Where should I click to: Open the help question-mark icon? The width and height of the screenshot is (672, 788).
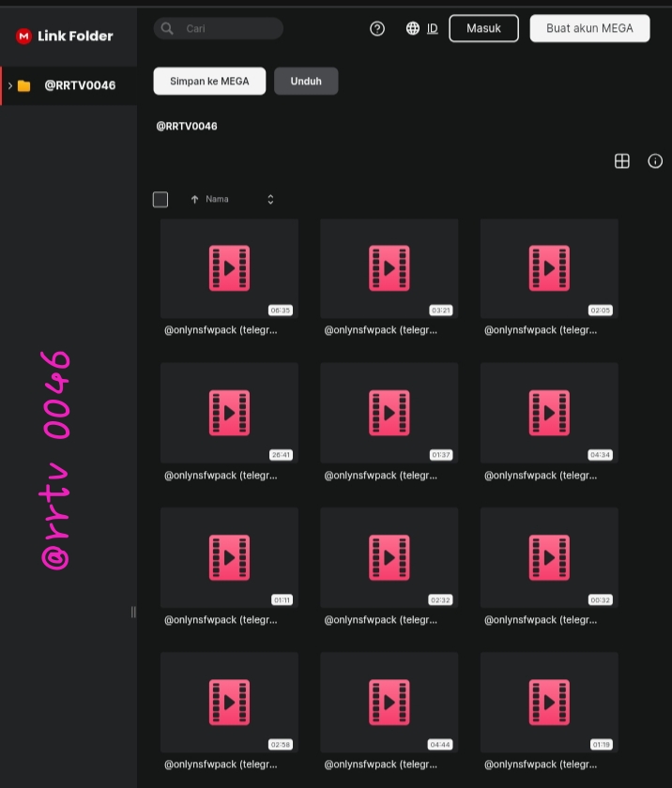click(377, 29)
